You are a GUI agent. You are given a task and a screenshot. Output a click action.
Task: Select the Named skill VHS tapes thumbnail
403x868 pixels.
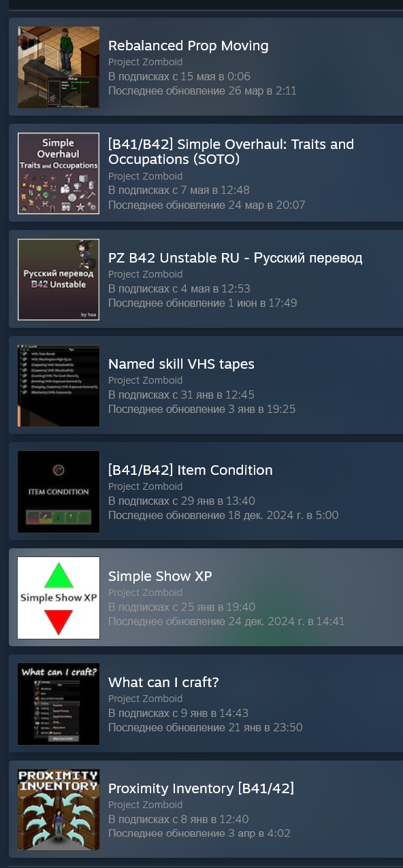(59, 386)
